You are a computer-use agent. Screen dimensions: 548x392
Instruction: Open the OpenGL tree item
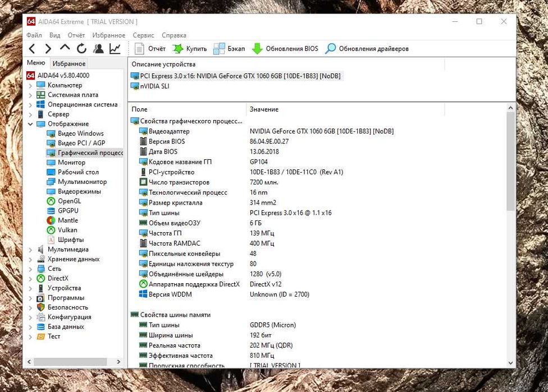point(63,201)
